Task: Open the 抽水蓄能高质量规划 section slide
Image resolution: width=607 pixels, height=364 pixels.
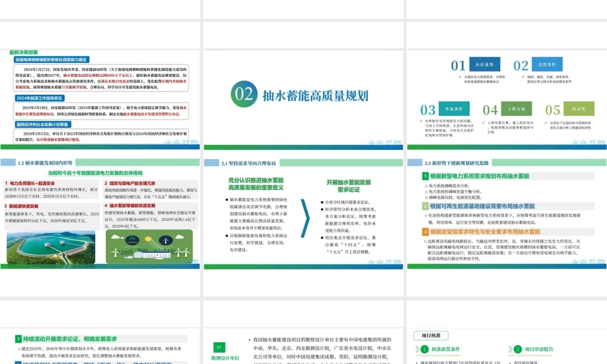Action: (x=303, y=99)
